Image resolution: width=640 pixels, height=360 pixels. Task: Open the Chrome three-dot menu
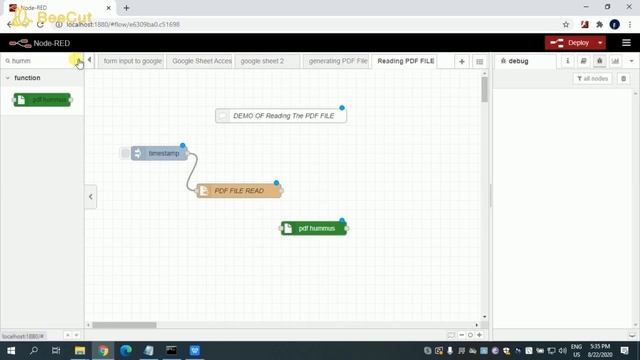630,24
